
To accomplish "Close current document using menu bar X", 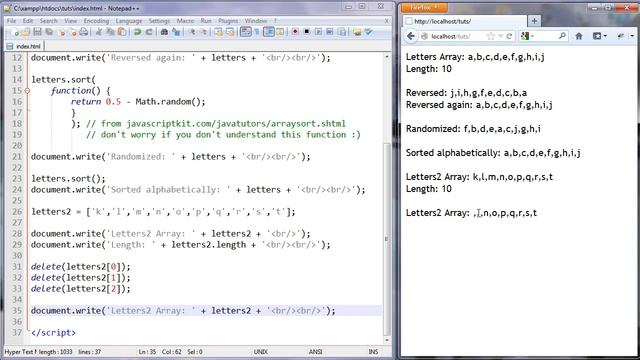I will 387,21.
